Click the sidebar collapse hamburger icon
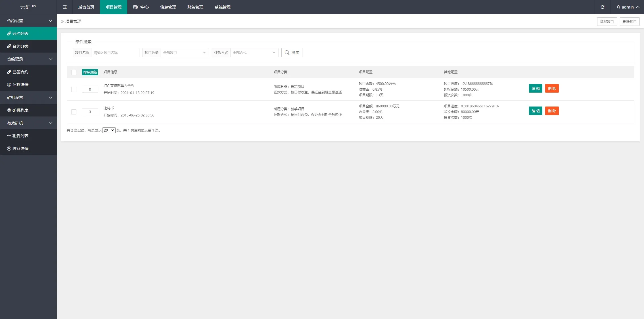This screenshot has height=319, width=644. coord(65,7)
